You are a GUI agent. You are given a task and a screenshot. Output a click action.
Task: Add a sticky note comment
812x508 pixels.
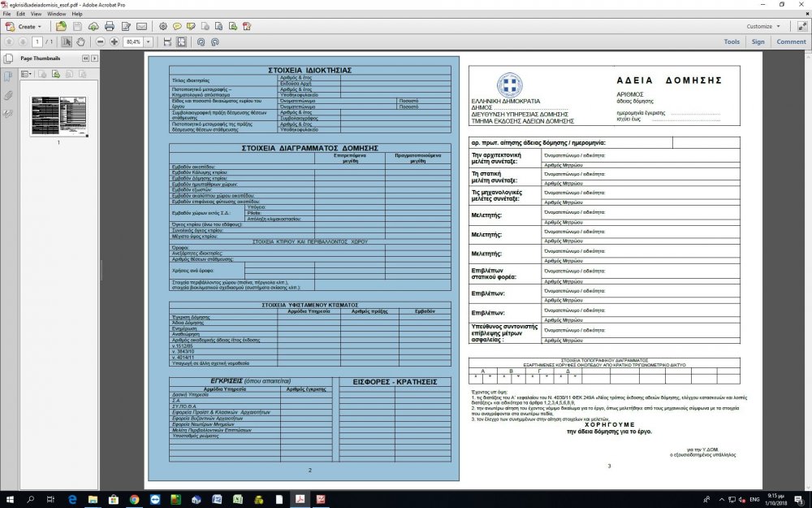coord(177,26)
